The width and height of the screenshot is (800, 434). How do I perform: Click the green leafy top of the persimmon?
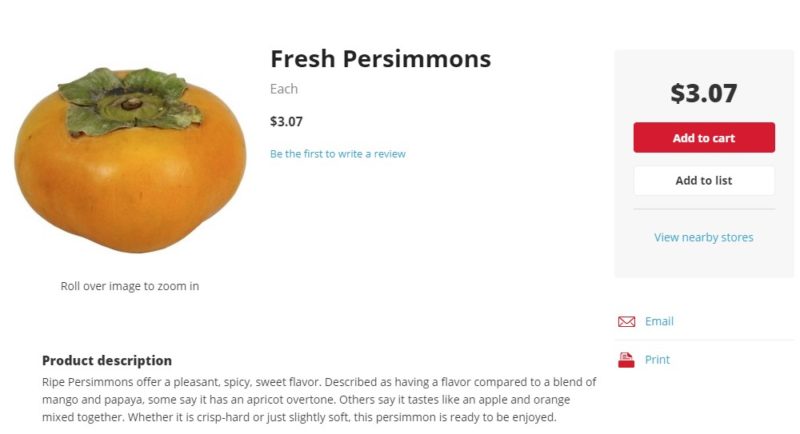coord(129,102)
